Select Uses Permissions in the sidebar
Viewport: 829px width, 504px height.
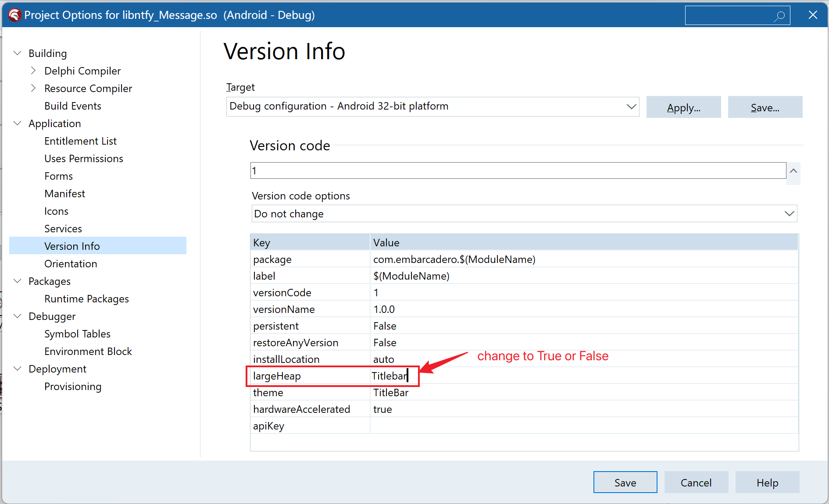click(83, 158)
